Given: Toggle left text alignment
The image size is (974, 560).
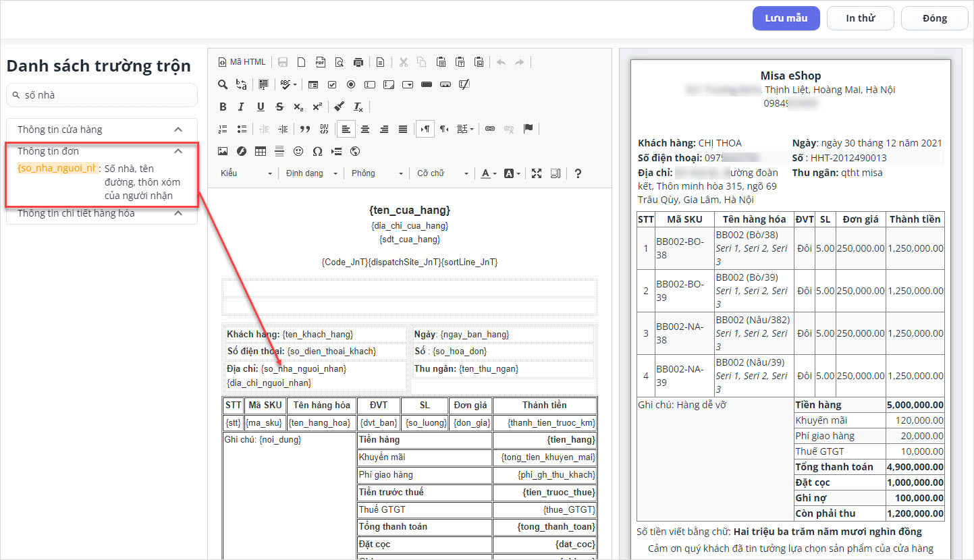Looking at the screenshot, I should [346, 129].
